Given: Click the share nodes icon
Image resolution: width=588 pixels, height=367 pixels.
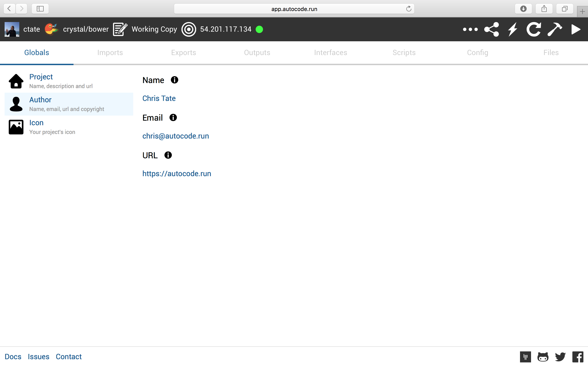Looking at the screenshot, I should 492,29.
